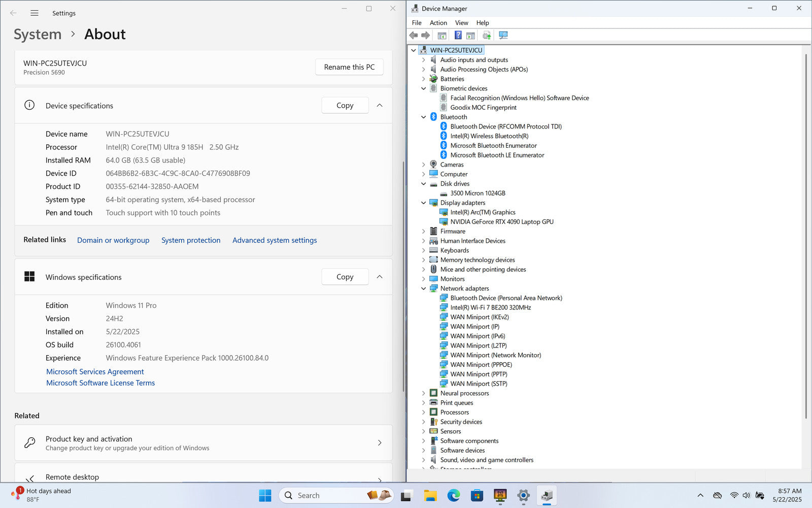
Task: Click Scan for hardware changes toolbar icon
Action: click(x=503, y=35)
